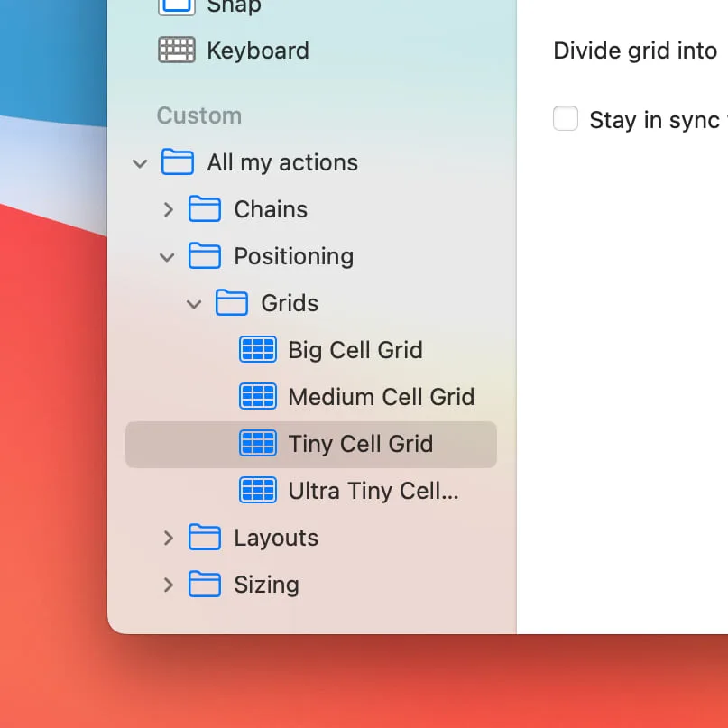Screen dimensions: 728x728
Task: Select the Chains folder label
Action: tap(271, 209)
